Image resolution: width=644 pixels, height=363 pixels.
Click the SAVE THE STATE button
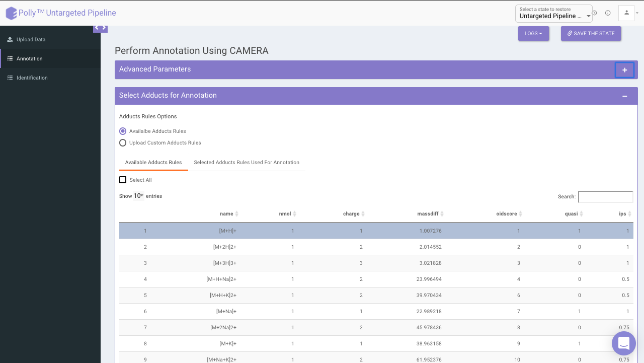pyautogui.click(x=591, y=33)
